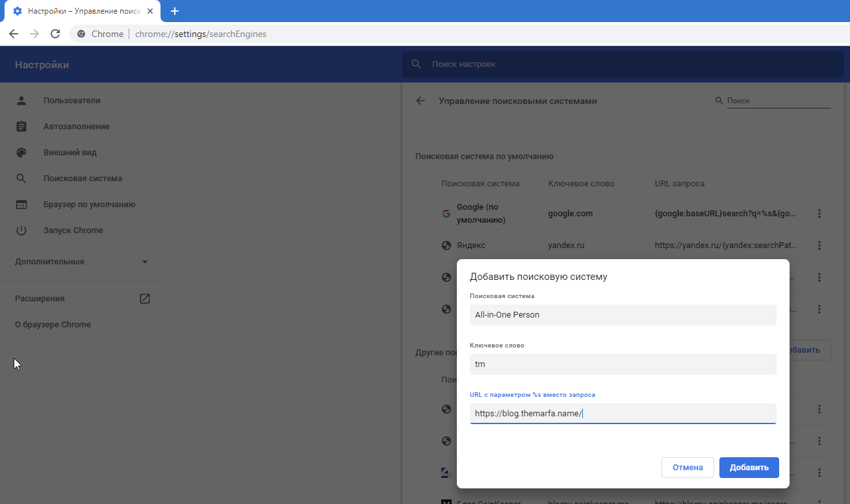
Task: Click the clipboard icon beside Автозаполнение
Action: click(x=21, y=127)
